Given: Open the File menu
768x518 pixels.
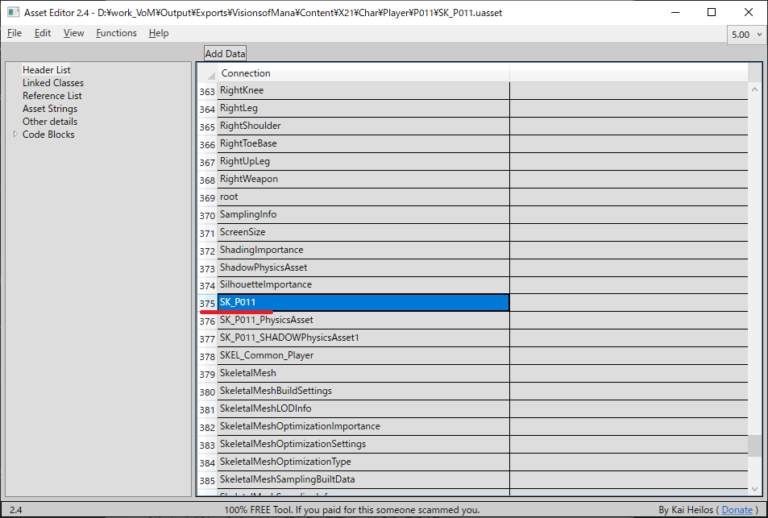Looking at the screenshot, I should pyautogui.click(x=14, y=33).
